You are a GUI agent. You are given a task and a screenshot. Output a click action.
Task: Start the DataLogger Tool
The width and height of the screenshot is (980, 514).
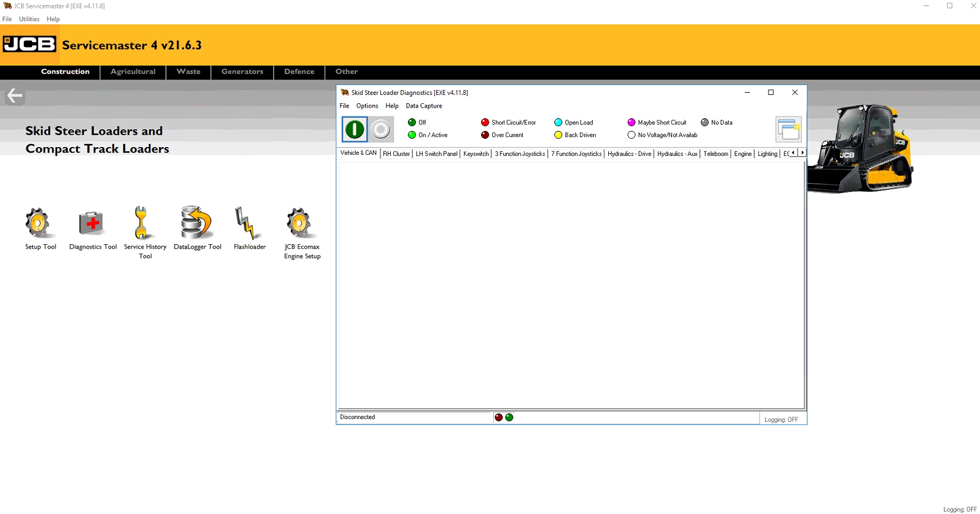pos(196,224)
